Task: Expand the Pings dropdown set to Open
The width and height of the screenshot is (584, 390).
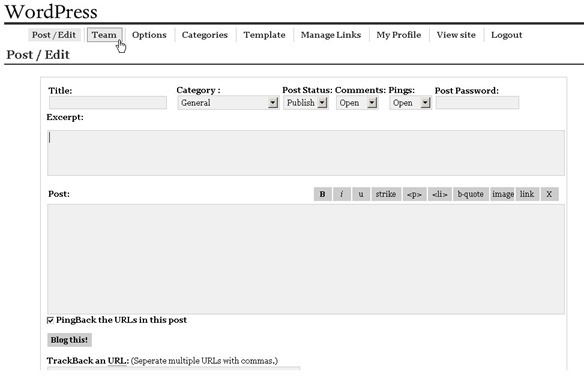Action: click(x=410, y=103)
